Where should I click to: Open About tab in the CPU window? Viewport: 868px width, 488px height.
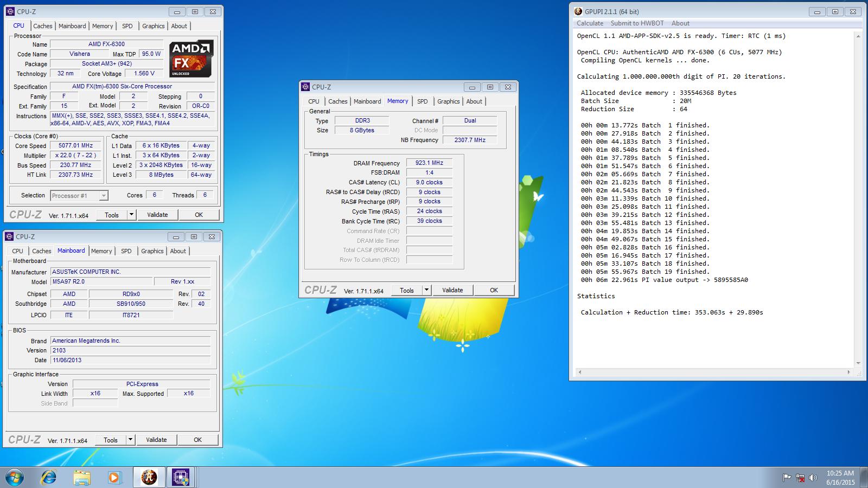click(x=179, y=26)
